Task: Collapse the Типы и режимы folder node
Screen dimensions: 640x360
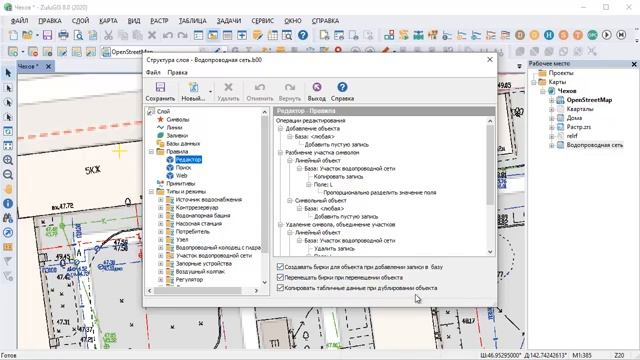Action: pos(151,191)
